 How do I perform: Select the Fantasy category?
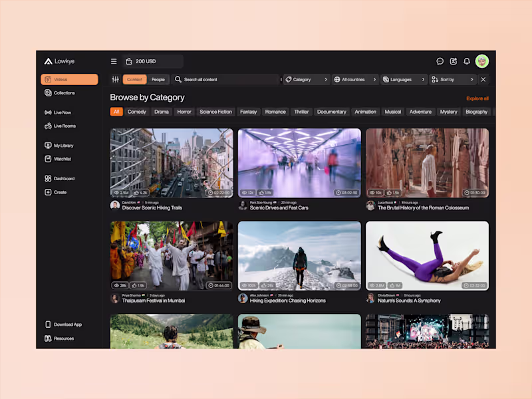coord(248,112)
